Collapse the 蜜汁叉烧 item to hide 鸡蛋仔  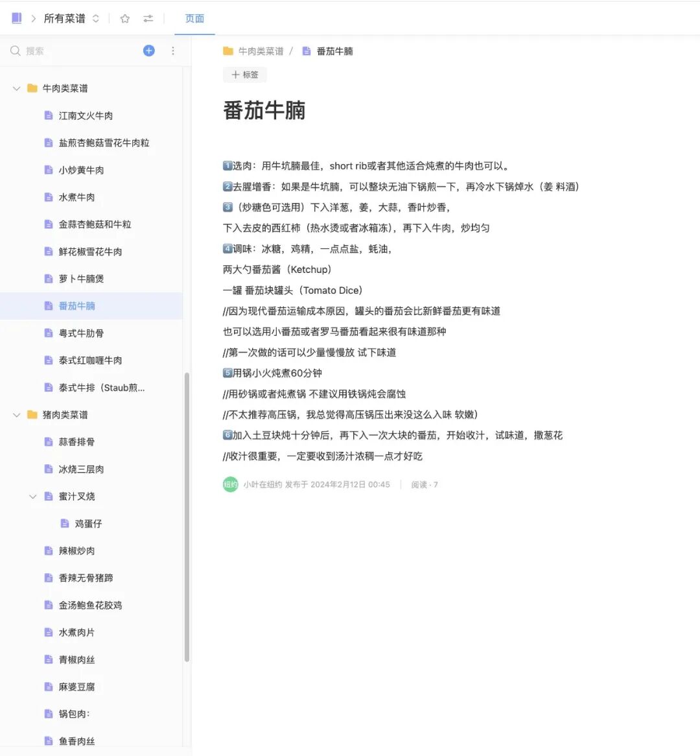(x=33, y=496)
